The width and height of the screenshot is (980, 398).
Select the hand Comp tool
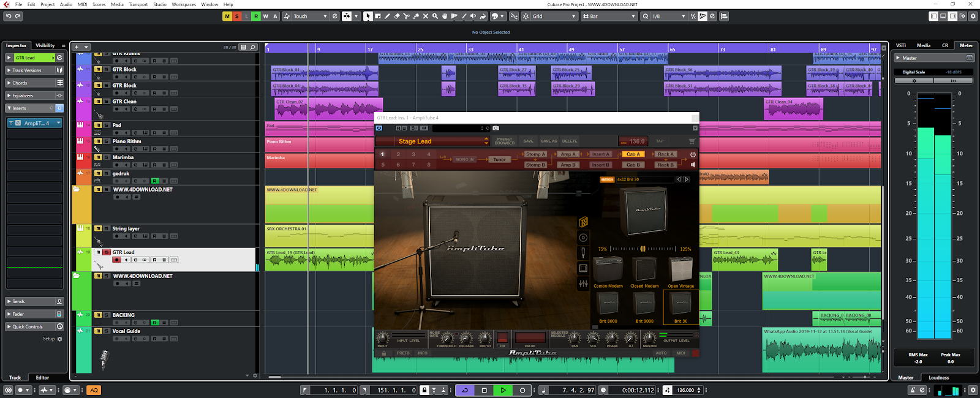pos(445,16)
